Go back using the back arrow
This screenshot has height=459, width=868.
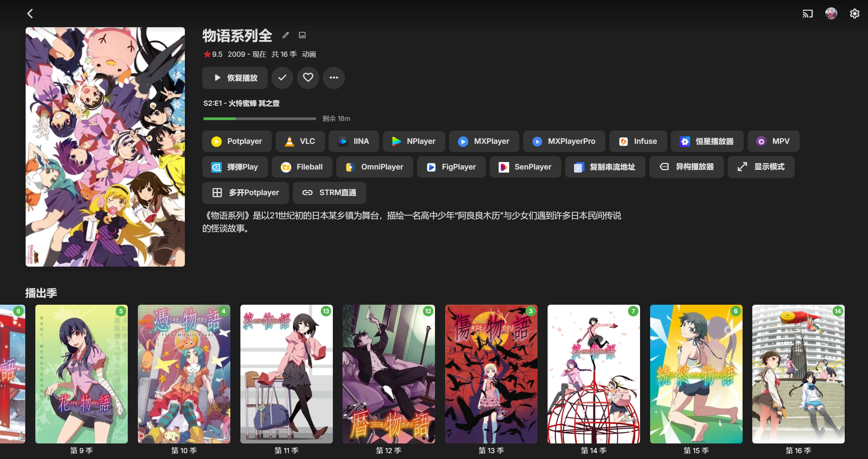pos(30,14)
